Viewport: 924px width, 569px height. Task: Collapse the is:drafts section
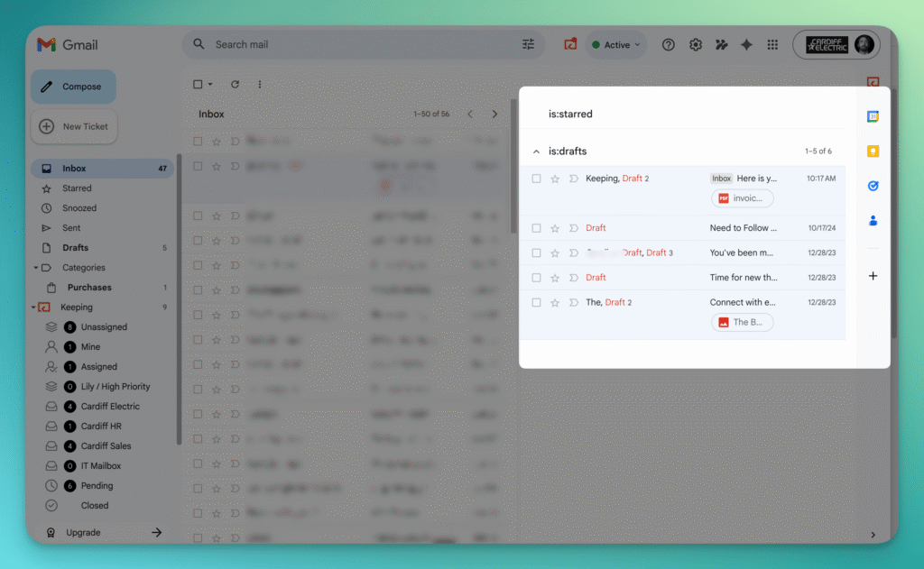(x=536, y=151)
